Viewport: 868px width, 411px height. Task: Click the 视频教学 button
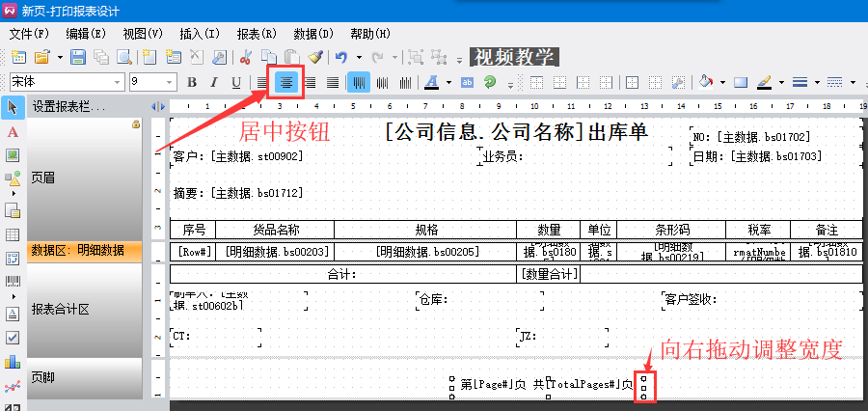coord(514,57)
